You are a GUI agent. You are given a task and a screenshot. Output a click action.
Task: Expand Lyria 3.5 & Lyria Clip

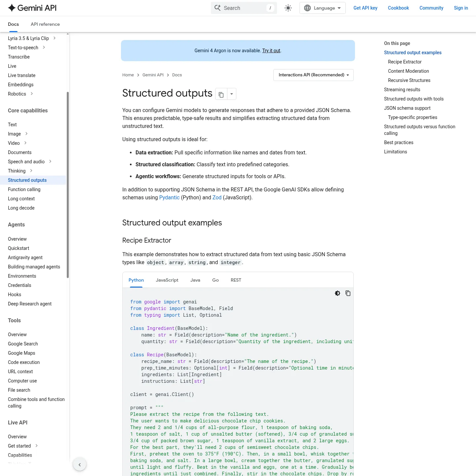[x=55, y=38]
